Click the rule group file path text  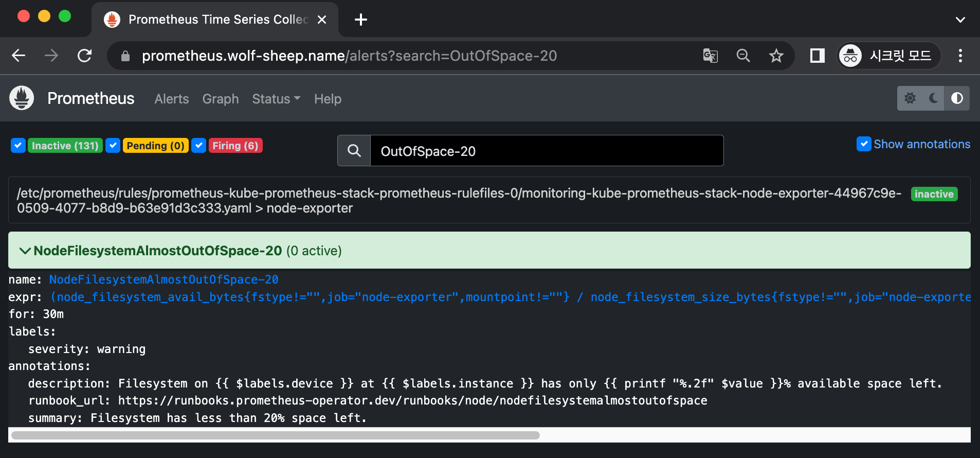click(459, 200)
